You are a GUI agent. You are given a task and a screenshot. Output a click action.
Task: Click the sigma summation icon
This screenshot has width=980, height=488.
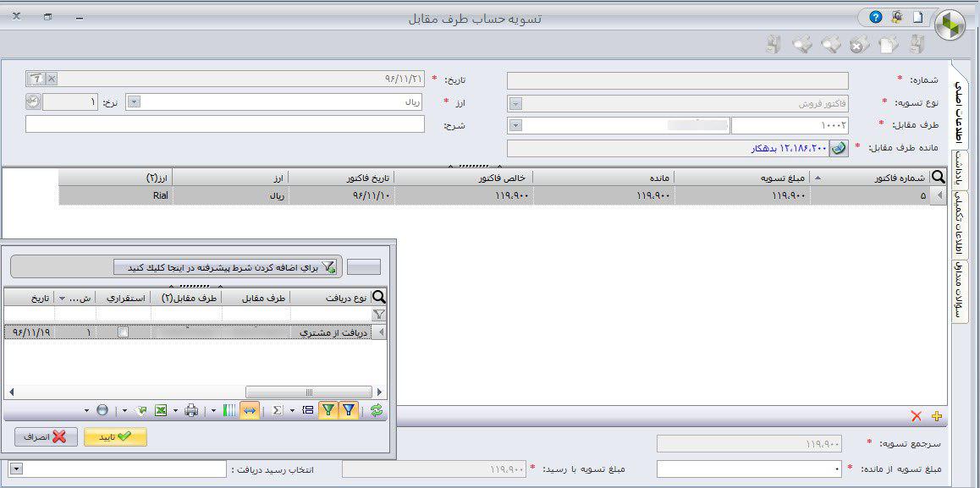(x=278, y=410)
